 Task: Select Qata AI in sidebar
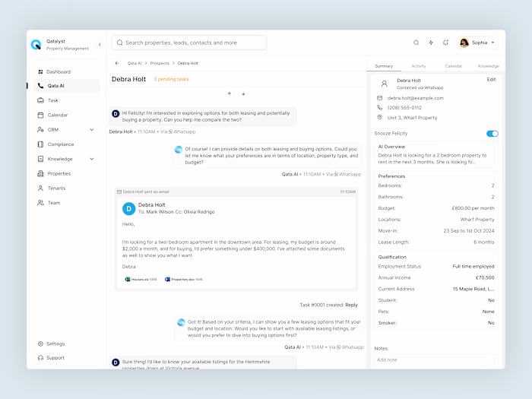[x=67, y=86]
